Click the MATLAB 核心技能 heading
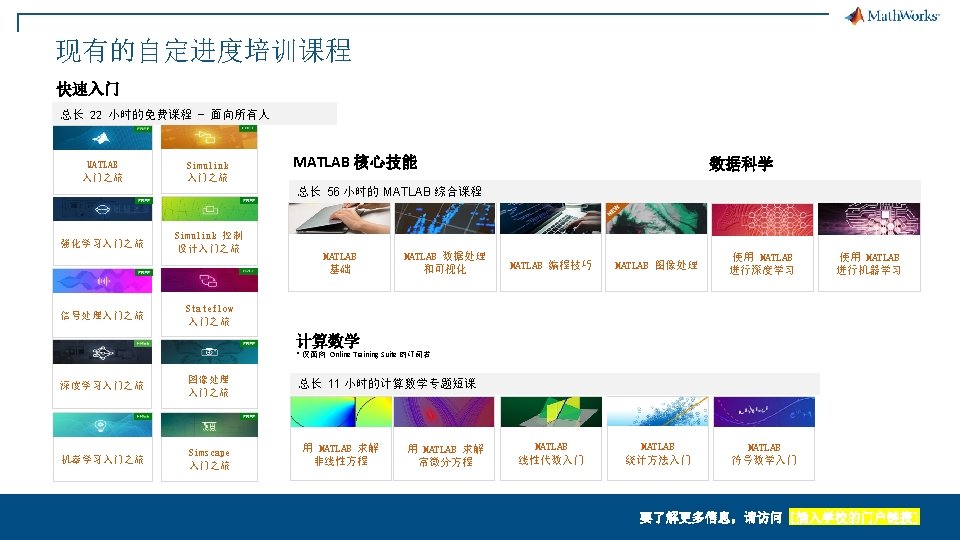Image resolution: width=960 pixels, height=540 pixels. pyautogui.click(x=355, y=162)
